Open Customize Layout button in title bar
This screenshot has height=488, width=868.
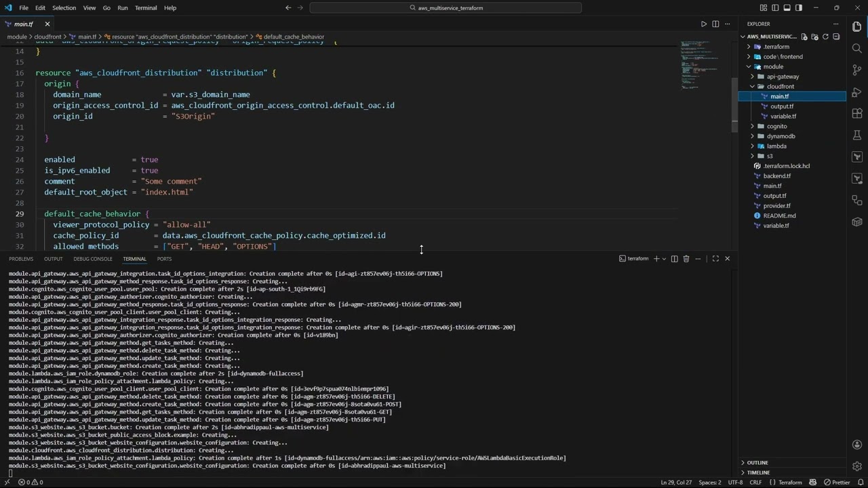tap(764, 7)
